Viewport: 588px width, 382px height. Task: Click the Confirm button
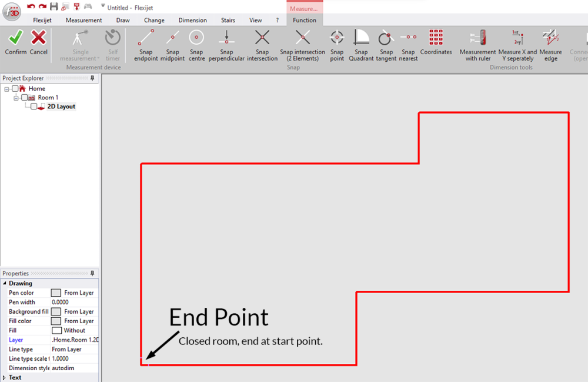pyautogui.click(x=16, y=42)
